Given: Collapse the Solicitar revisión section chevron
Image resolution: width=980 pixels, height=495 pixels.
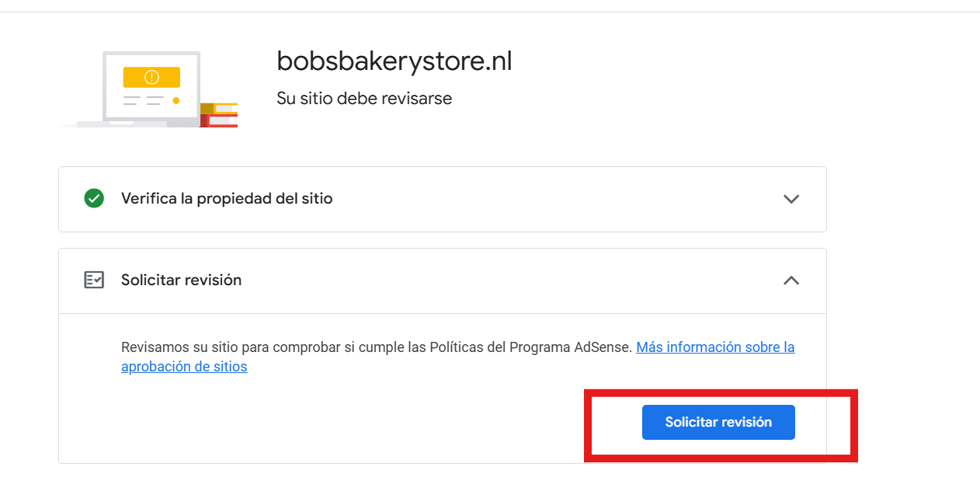Looking at the screenshot, I should pos(791,281).
